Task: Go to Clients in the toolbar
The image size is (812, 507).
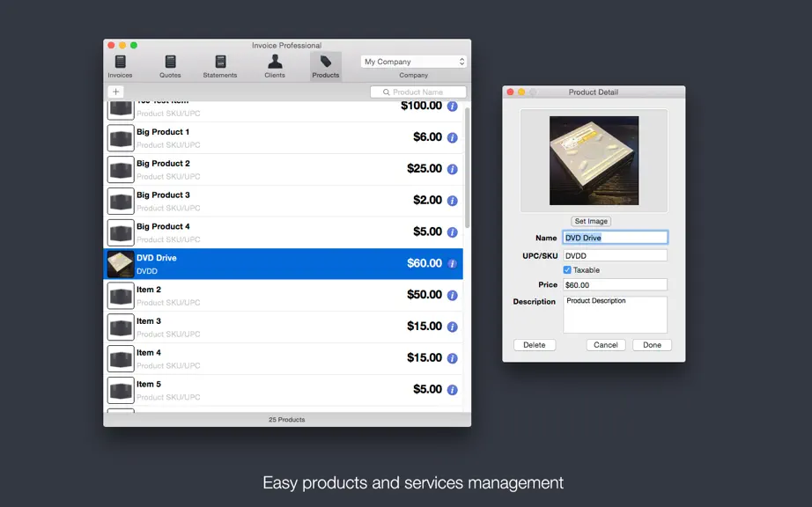Action: [x=275, y=66]
